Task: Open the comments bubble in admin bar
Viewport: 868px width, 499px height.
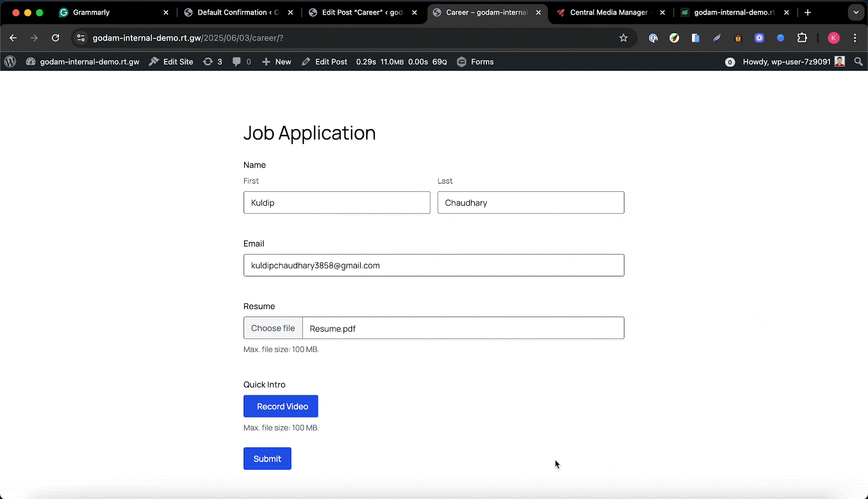Action: (x=241, y=62)
